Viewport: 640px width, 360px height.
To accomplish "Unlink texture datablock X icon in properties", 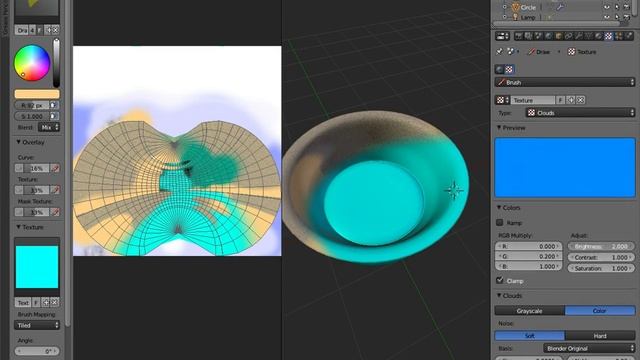I will pos(580,100).
